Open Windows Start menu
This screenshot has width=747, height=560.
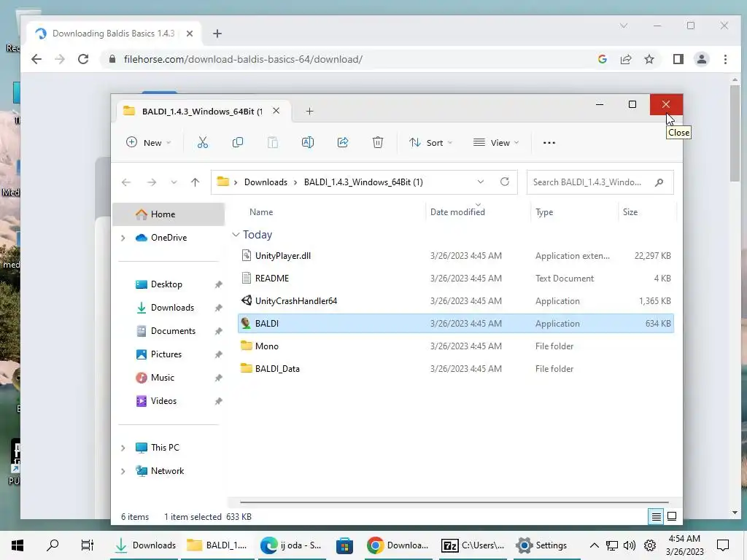click(18, 545)
